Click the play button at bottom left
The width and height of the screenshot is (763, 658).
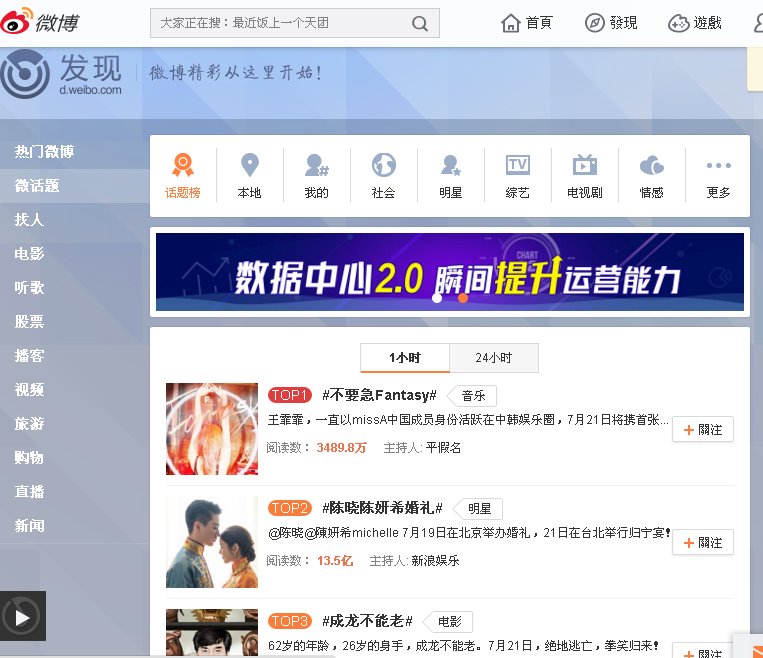coord(22,618)
